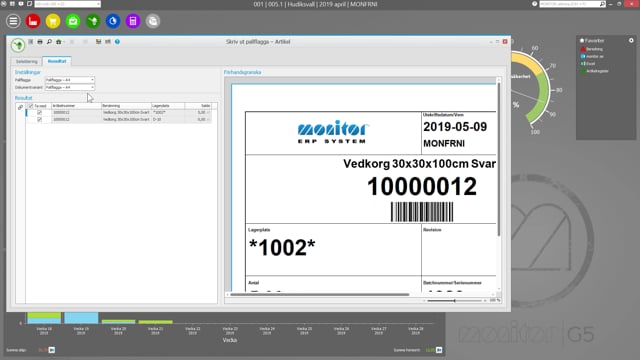Toggle the select-all checkbox in table header
This screenshot has width=640, height=360.
coord(31,106)
